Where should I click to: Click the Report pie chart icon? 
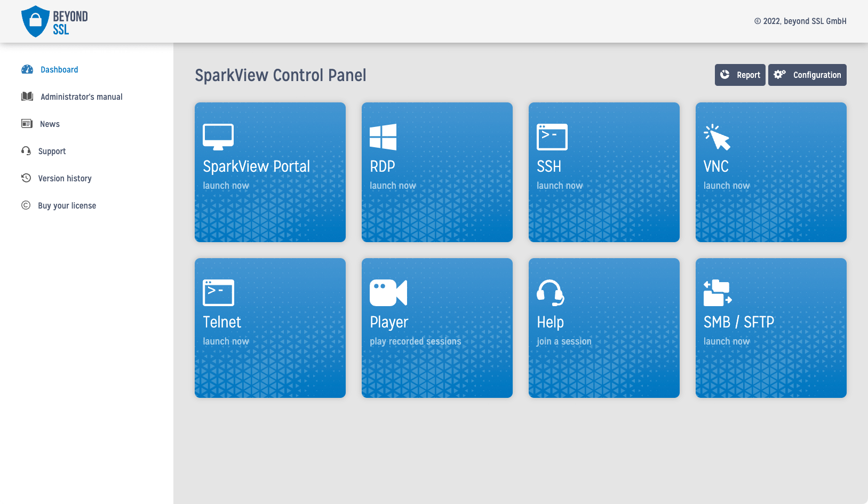tap(724, 75)
